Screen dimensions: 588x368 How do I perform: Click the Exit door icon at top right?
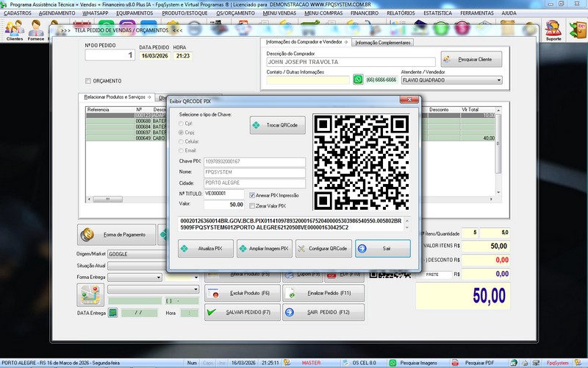[x=577, y=30]
